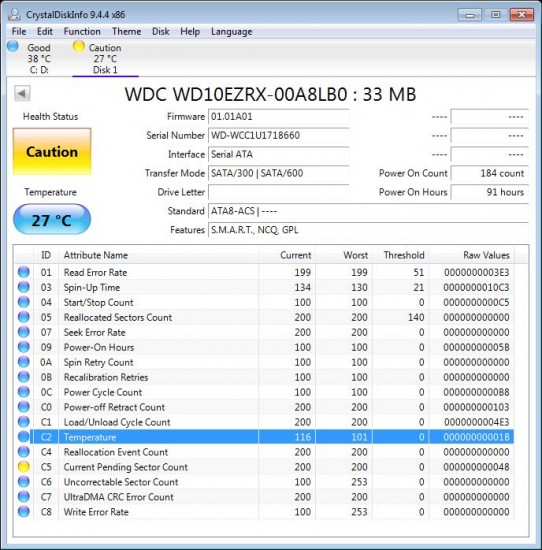Open the Disk menu
The image size is (542, 550).
pyautogui.click(x=161, y=32)
